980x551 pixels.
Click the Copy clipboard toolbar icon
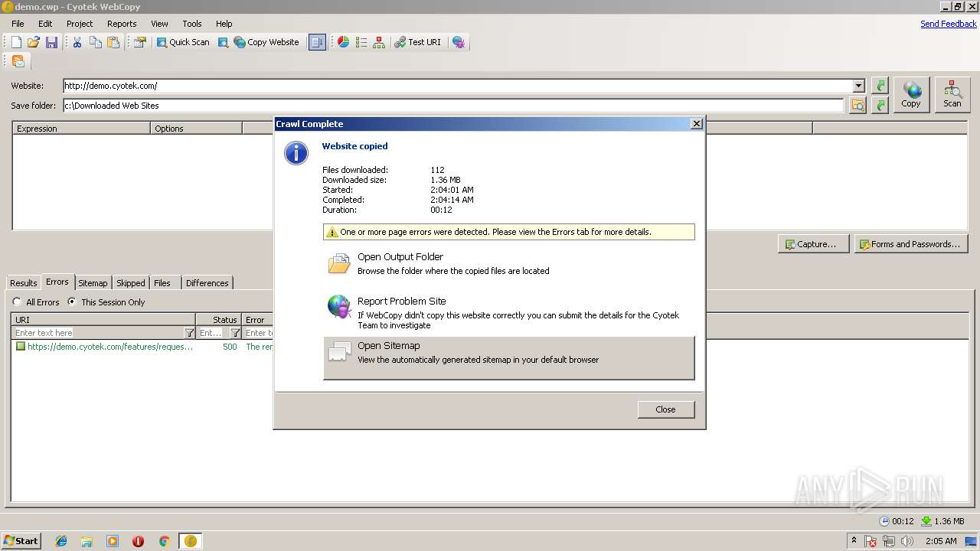pos(96,42)
